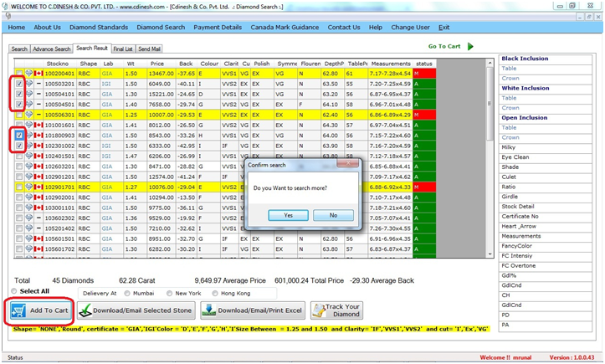Select Hong Kong delivery radio button
Image resolution: width=605 pixels, height=364 pixels.
[x=215, y=294]
